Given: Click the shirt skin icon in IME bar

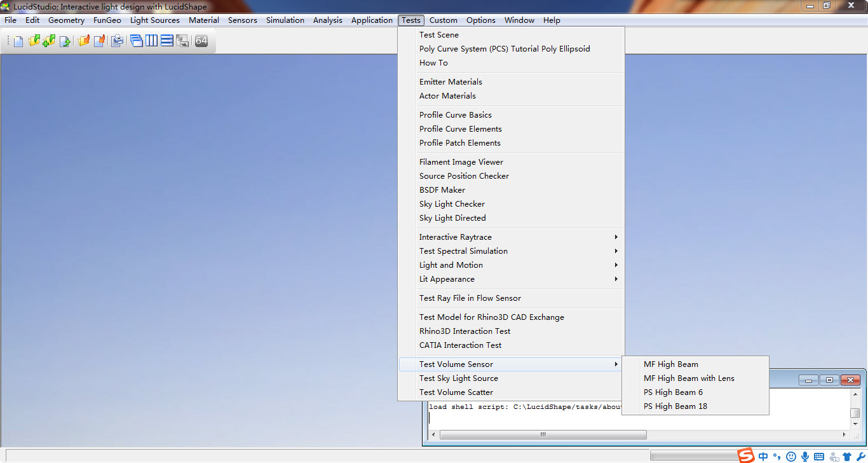Looking at the screenshot, I should coord(847,457).
